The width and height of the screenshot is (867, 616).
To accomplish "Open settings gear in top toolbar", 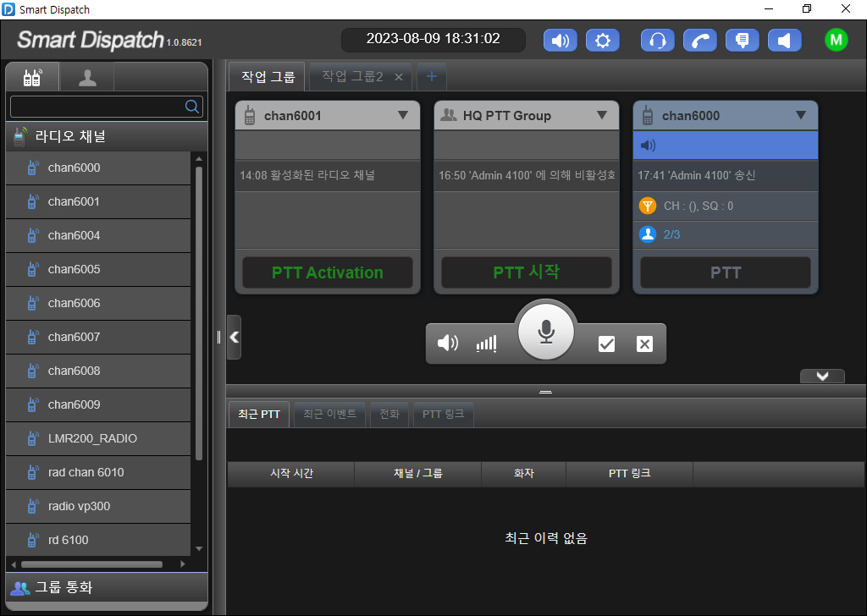I will click(602, 41).
